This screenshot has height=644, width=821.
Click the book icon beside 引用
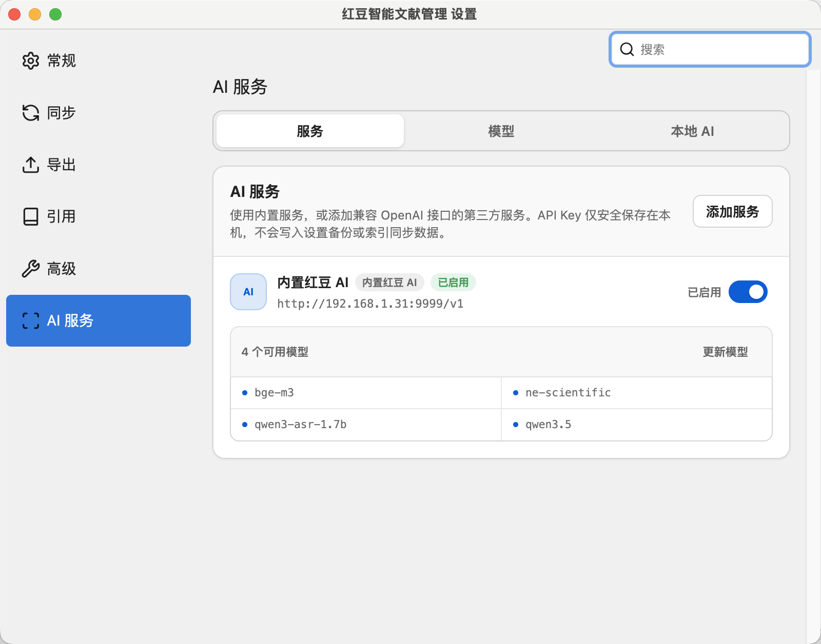pos(31,216)
